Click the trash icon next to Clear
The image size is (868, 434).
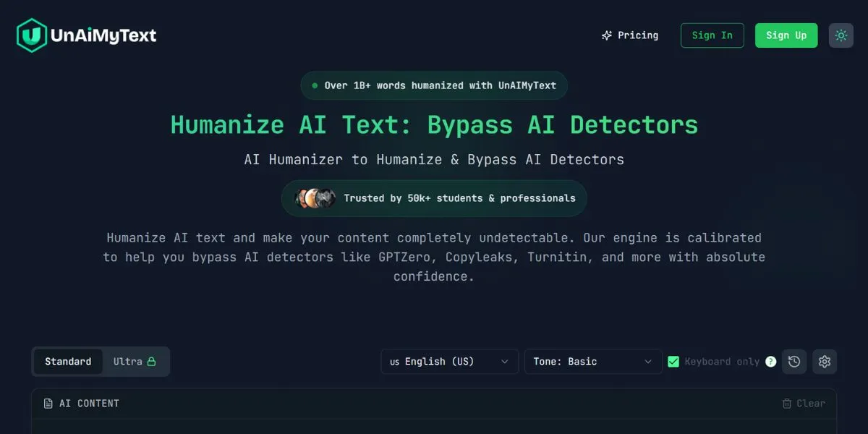click(786, 403)
